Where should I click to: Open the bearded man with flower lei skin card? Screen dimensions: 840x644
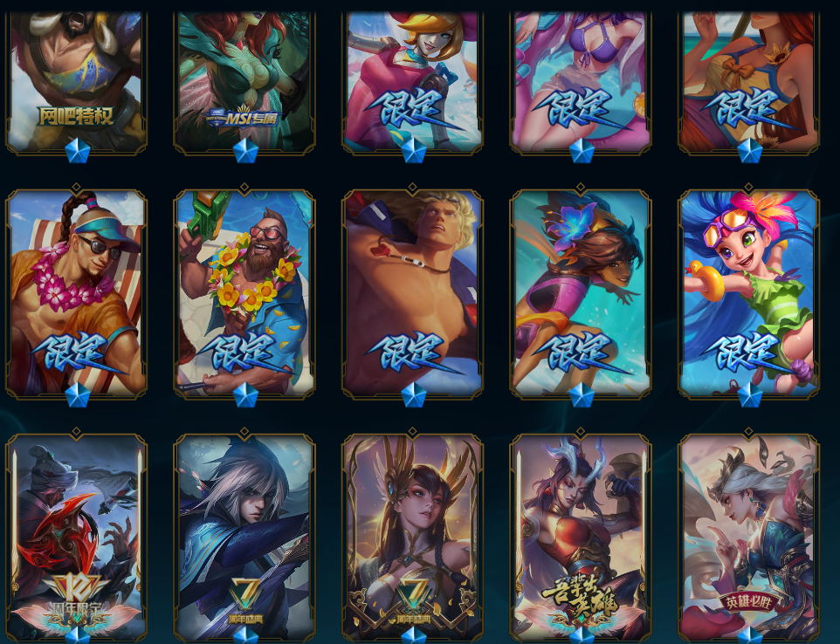[244, 293]
